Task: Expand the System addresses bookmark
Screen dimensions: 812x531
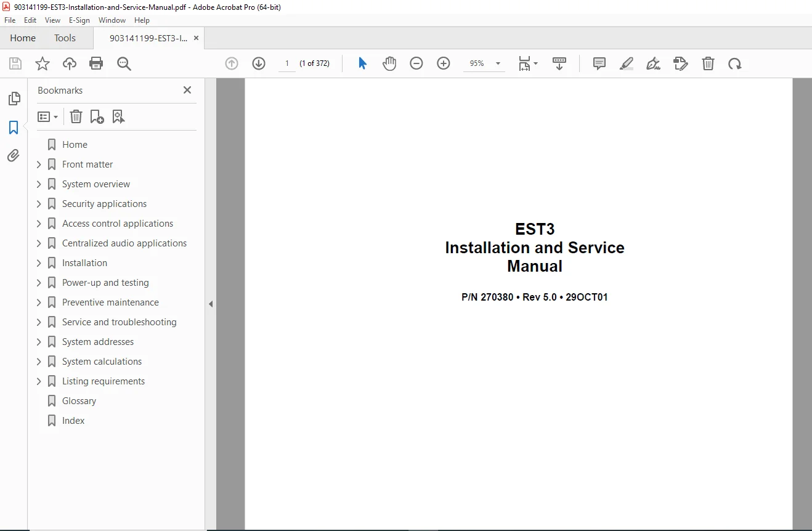Action: pos(39,342)
